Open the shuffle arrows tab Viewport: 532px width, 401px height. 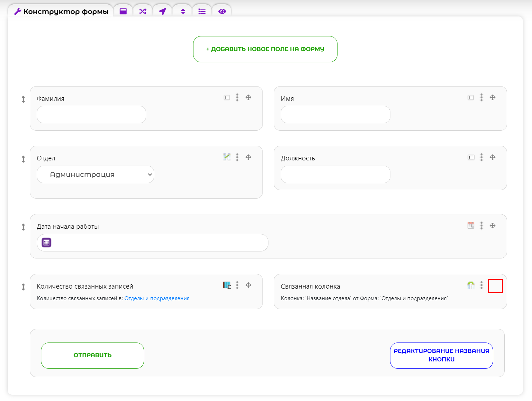pos(143,12)
